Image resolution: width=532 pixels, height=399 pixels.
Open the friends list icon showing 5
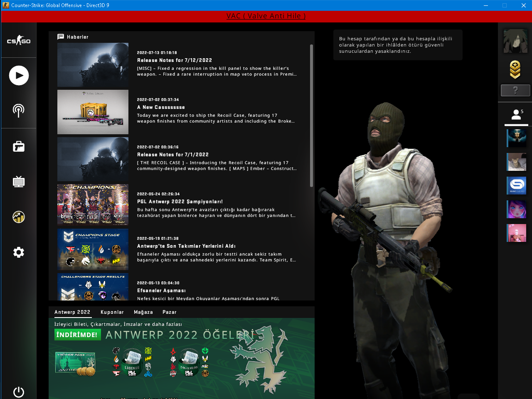point(517,115)
